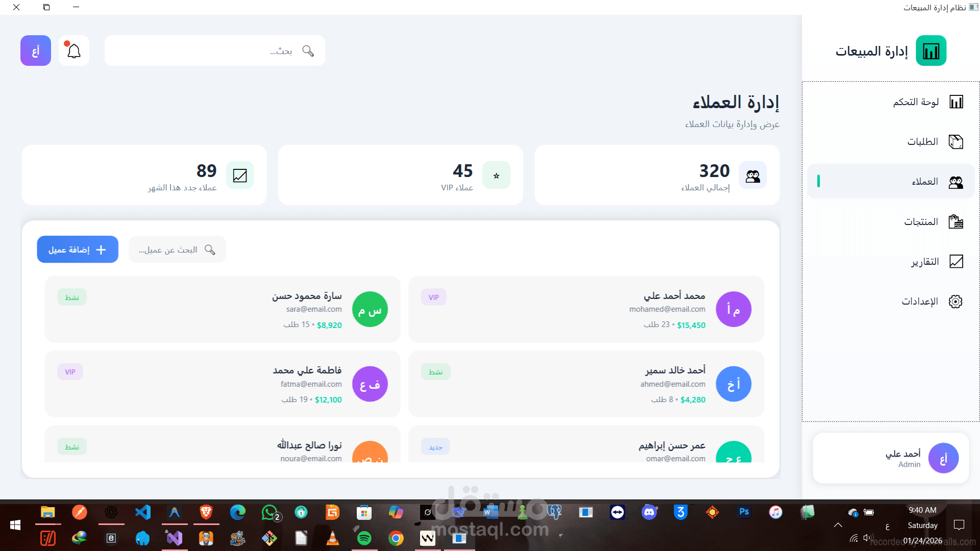Click the notification bell icon

pyautogui.click(x=74, y=51)
